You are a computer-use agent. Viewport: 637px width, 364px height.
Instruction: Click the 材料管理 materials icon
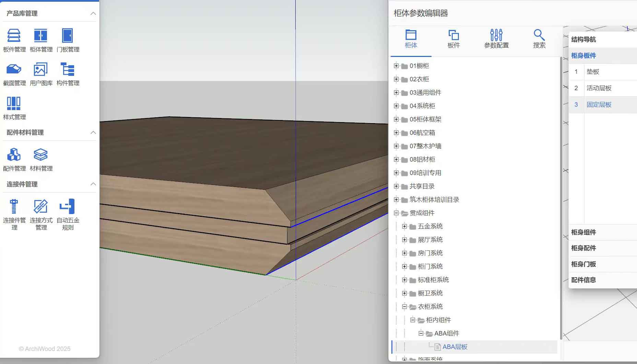click(x=41, y=155)
